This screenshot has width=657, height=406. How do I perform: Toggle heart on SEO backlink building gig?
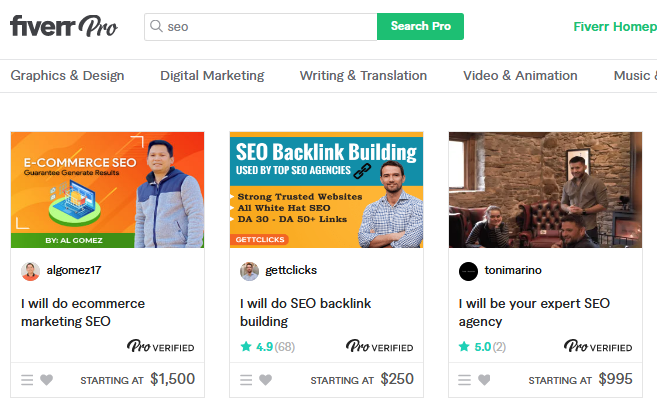pos(266,380)
